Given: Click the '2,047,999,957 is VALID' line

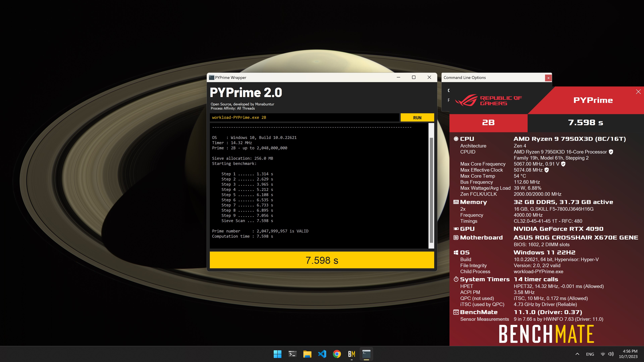Looking at the screenshot, I should tap(282, 231).
